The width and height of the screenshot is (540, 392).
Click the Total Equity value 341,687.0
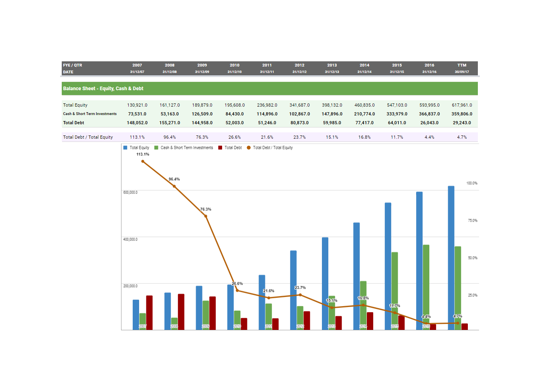(299, 105)
